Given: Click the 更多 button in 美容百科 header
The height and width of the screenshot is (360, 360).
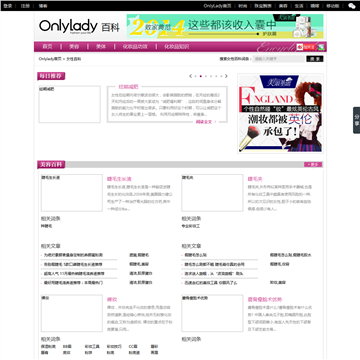Looking at the screenshot, I should (313, 164).
